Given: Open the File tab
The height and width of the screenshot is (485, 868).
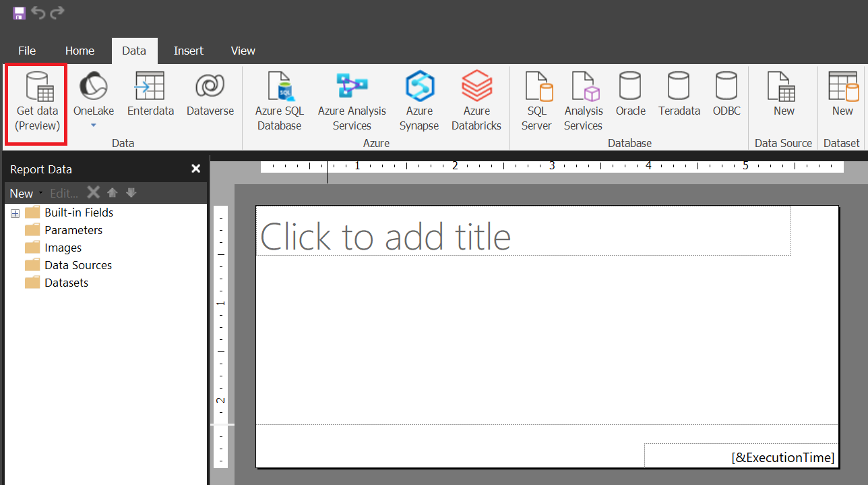Looking at the screenshot, I should 27,51.
